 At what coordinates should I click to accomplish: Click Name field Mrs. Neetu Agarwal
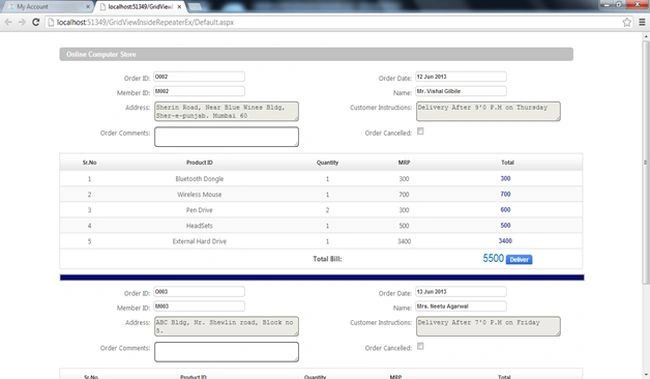[x=461, y=306]
